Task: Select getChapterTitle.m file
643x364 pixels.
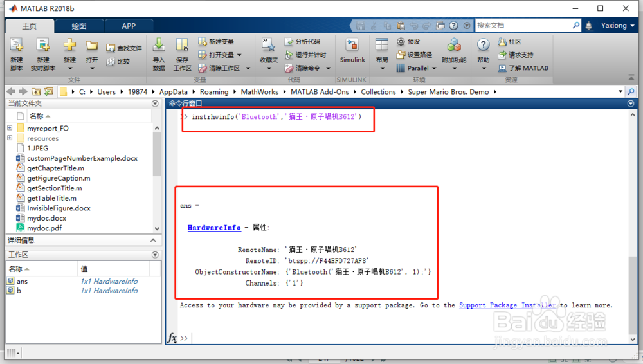Action: point(55,168)
